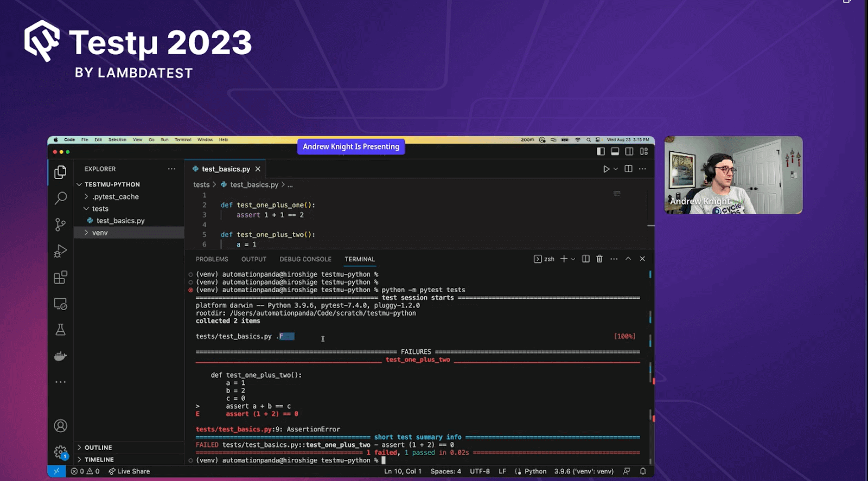Close the terminal panel
Screen dimensions: 868x481
coord(642,259)
